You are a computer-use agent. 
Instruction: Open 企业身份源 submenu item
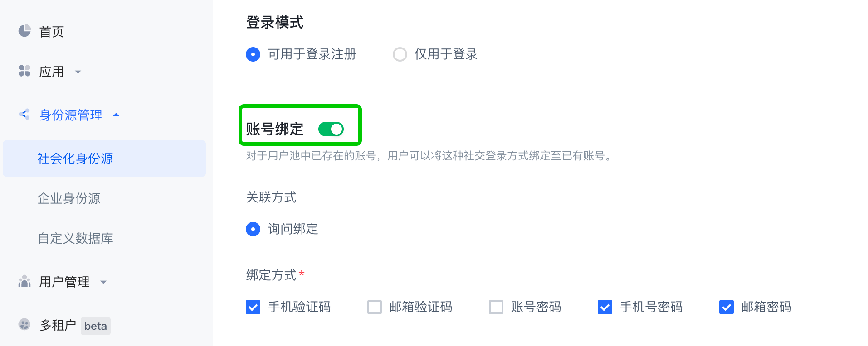coord(69,198)
